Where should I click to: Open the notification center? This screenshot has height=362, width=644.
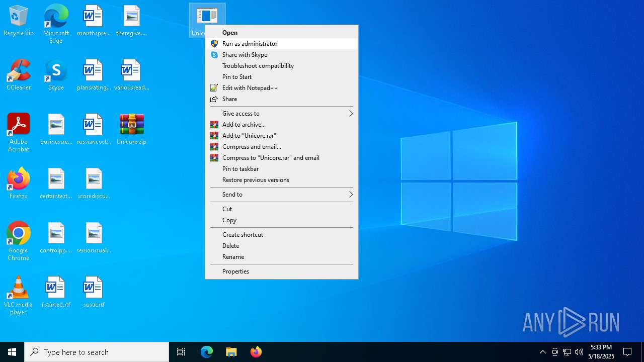[627, 352]
